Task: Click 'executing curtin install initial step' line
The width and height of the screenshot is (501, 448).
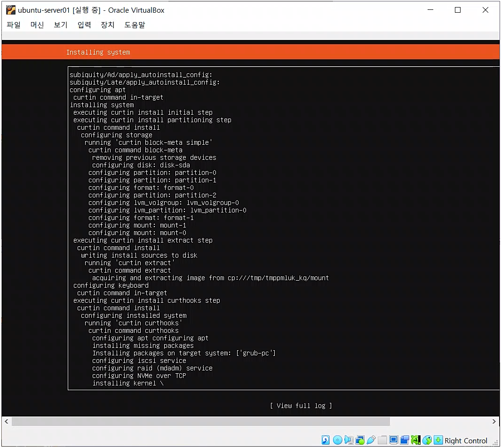Action: click(143, 112)
